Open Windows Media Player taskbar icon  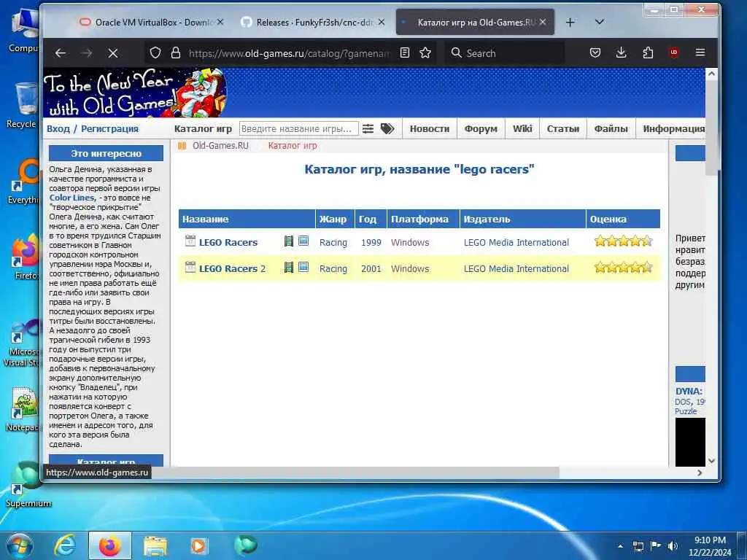(x=198, y=545)
